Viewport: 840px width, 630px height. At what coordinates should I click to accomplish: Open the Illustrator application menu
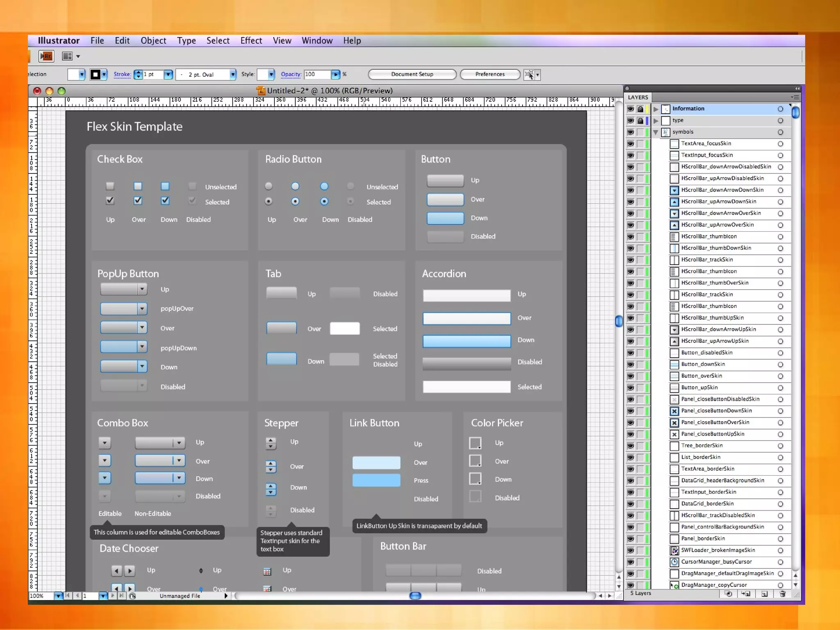[59, 41]
